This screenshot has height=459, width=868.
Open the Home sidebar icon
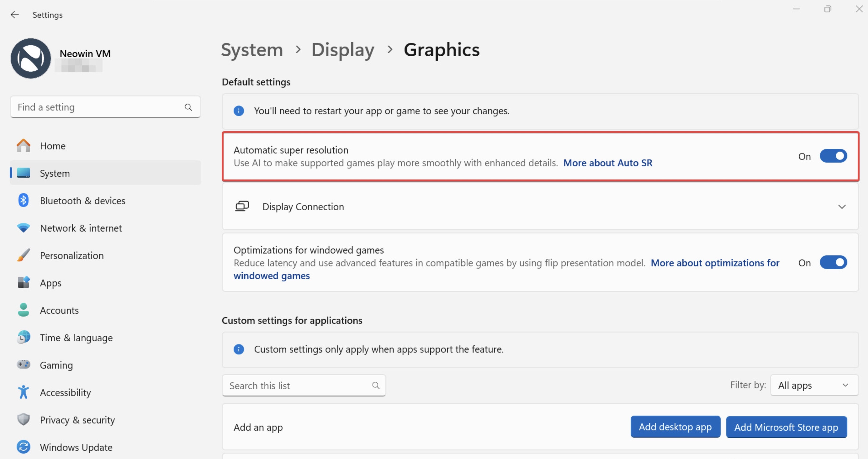23,146
